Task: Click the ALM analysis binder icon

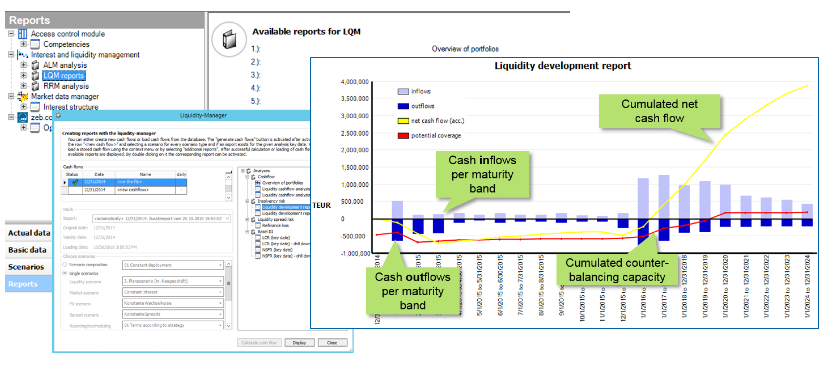Action: coord(35,65)
